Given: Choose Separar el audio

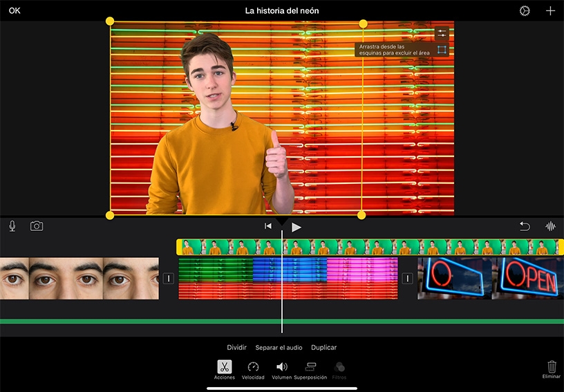Looking at the screenshot, I should tap(279, 347).
